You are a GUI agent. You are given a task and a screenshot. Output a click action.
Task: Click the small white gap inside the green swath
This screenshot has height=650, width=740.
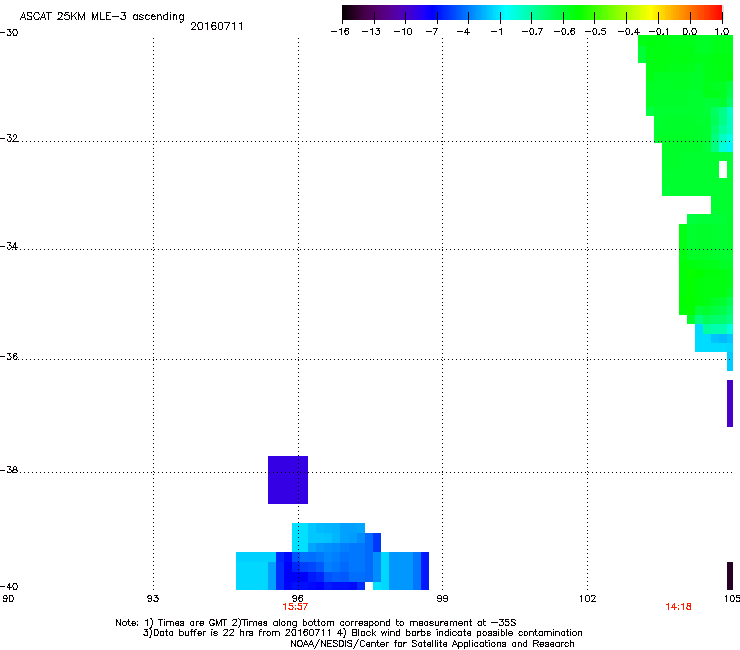click(x=723, y=169)
